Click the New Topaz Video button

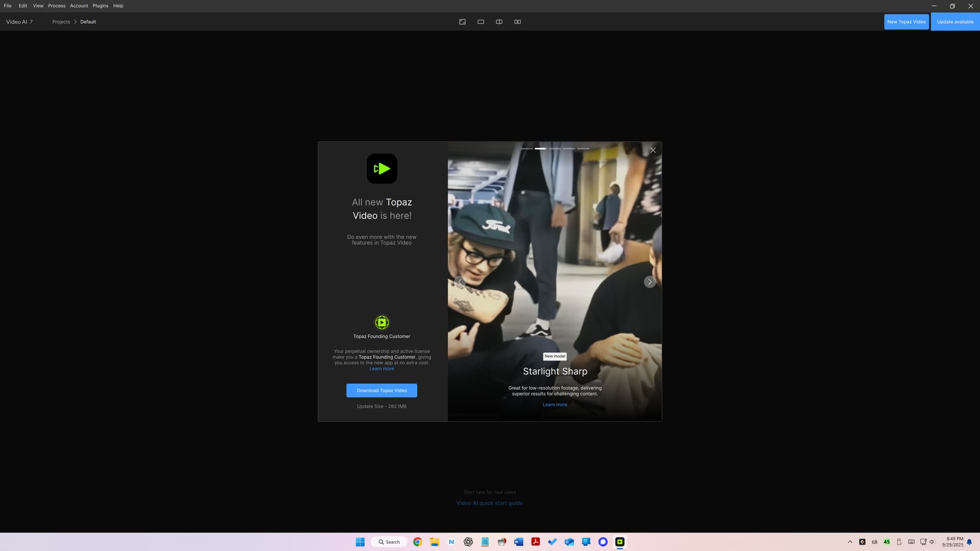(x=906, y=22)
